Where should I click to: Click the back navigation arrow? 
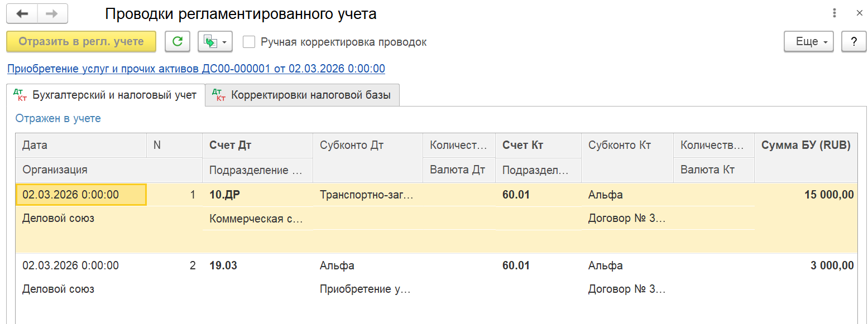coord(22,14)
